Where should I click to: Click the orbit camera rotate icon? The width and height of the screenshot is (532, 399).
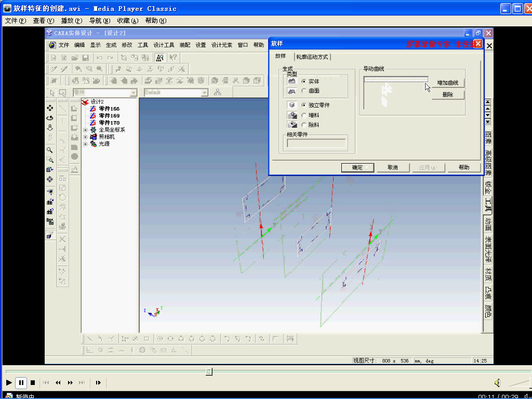pos(50,118)
